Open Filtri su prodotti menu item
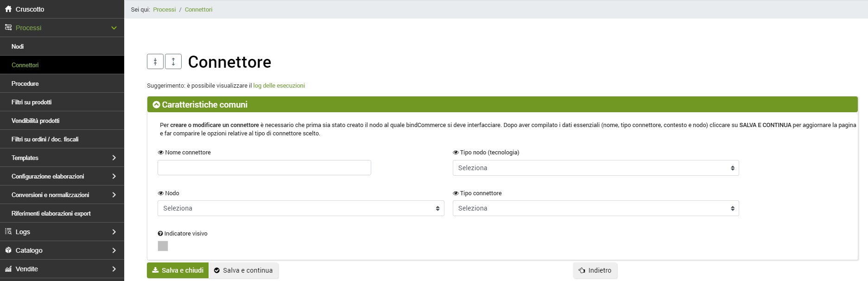Viewport: 868px width, 281px height. [x=32, y=102]
